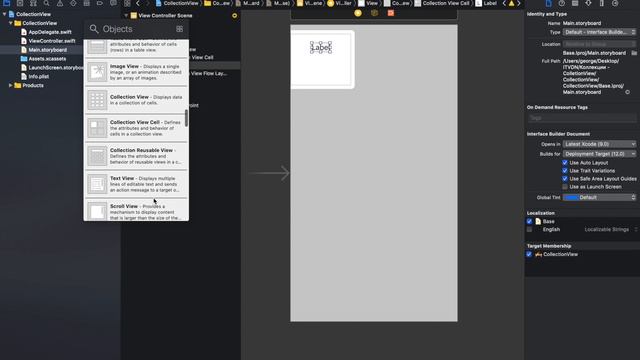This screenshot has height=360, width=640.
Task: Expand the Products folder
Action: click(x=11, y=85)
